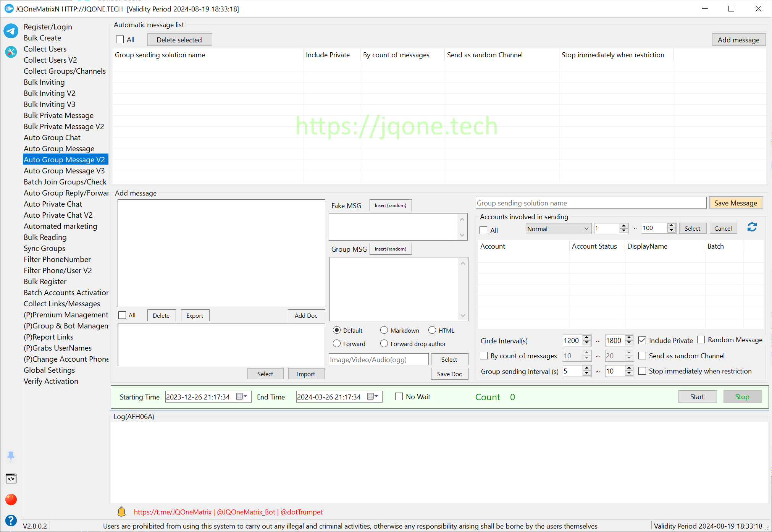Open Global Settings in sidebar
This screenshot has height=532, width=772.
tap(49, 370)
